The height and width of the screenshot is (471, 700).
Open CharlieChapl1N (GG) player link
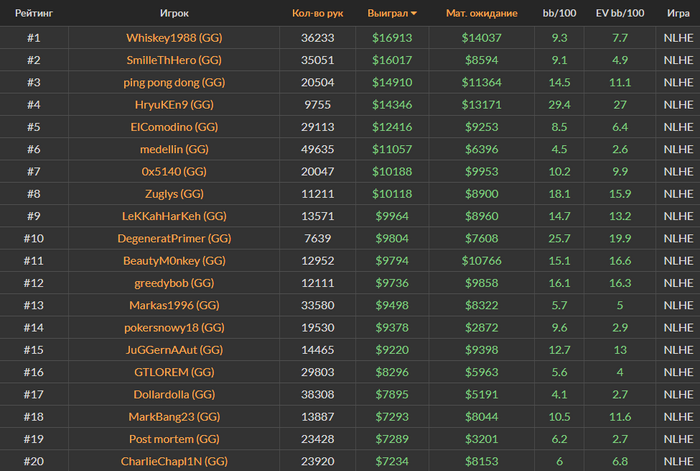click(174, 462)
